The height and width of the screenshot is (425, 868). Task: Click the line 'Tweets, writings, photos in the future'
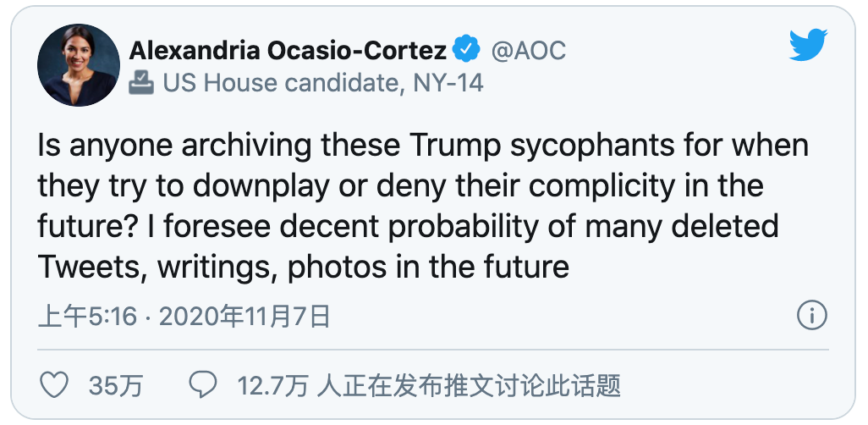[304, 267]
